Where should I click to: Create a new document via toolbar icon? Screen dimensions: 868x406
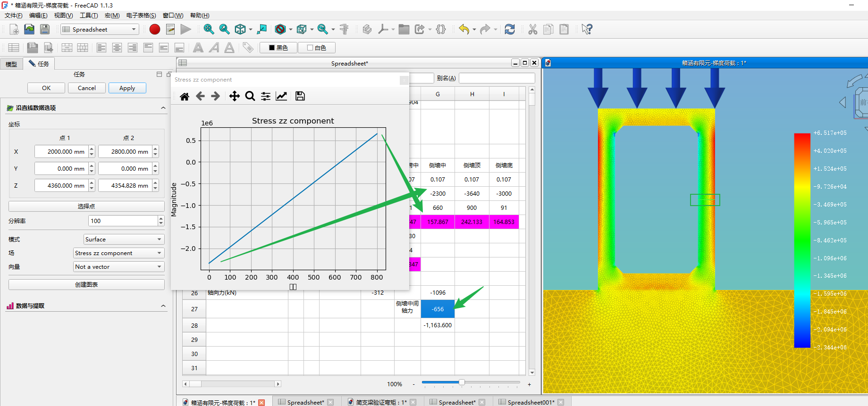point(14,29)
